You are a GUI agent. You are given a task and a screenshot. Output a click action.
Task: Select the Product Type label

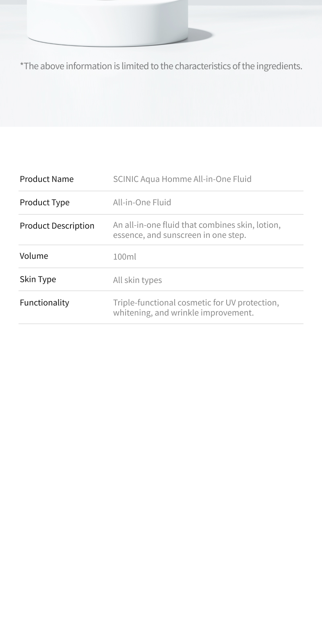(x=45, y=202)
